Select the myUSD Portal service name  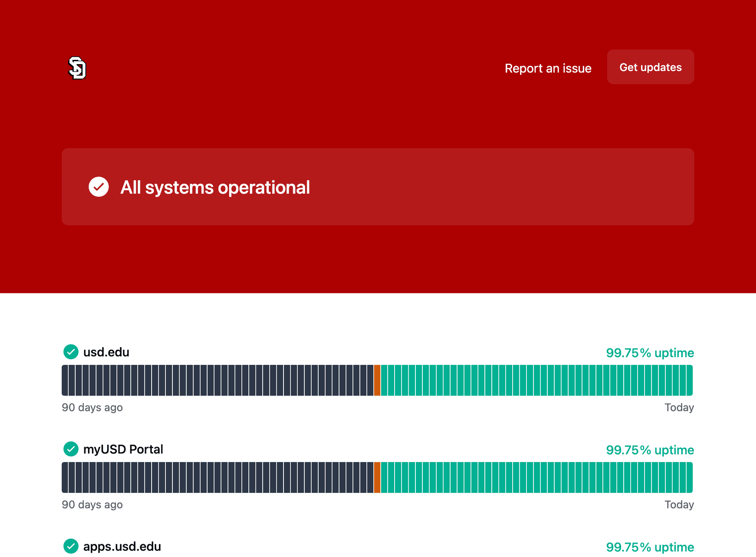(123, 449)
